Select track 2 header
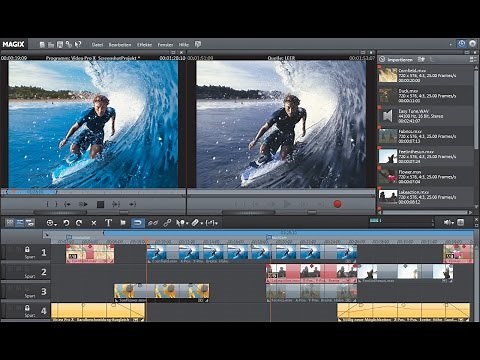The height and width of the screenshot is (360, 480). [26, 272]
